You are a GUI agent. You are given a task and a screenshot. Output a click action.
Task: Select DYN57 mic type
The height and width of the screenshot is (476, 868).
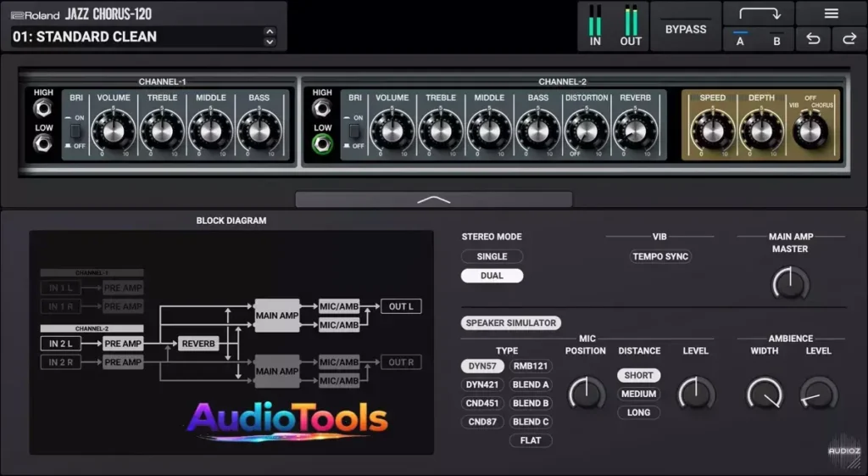point(482,367)
